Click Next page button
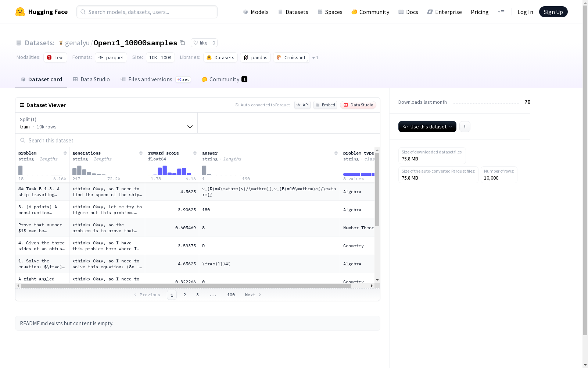The image size is (588, 368). pos(253,295)
